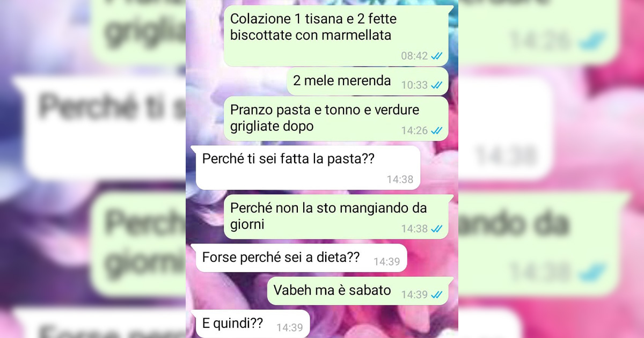
Task: Click the 14:26 timestamp under 'grigliate dopo'
Action: [x=414, y=130]
